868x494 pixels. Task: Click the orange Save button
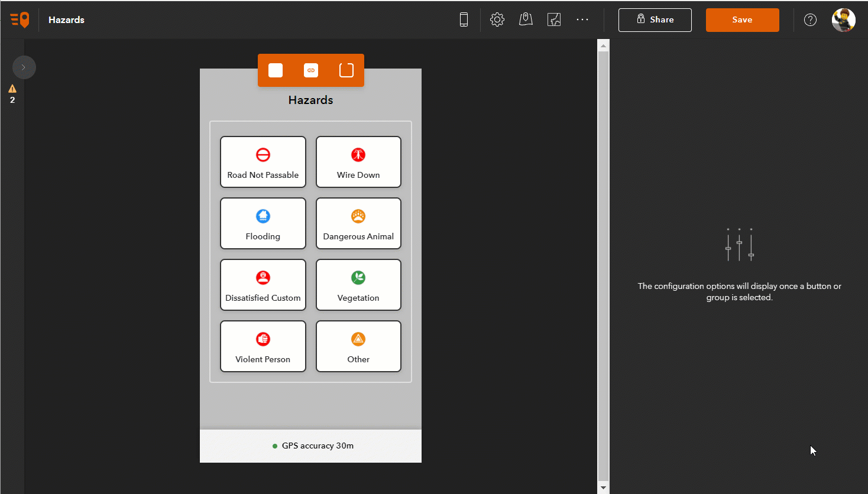click(743, 20)
